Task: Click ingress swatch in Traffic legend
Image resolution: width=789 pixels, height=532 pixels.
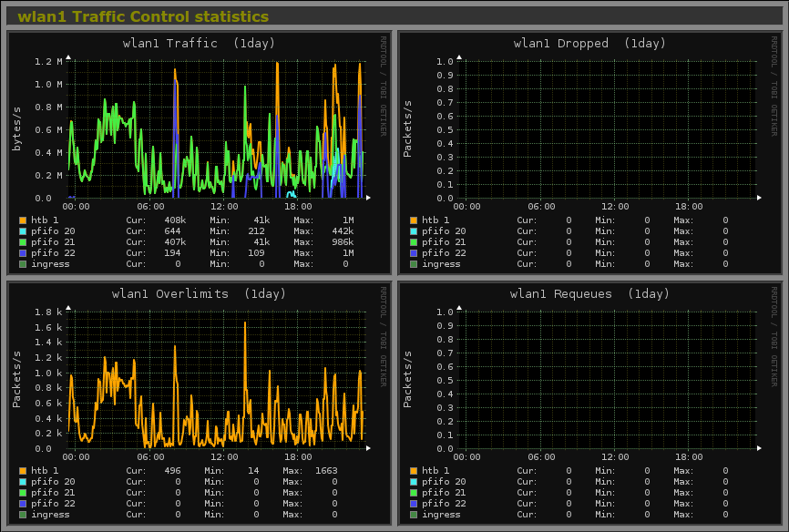Action: click(23, 264)
